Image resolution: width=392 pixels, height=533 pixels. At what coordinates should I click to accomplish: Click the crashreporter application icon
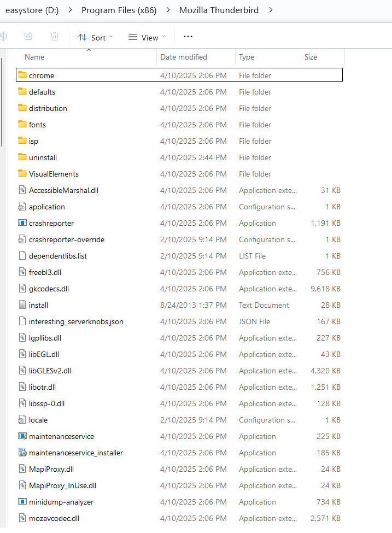tap(22, 222)
